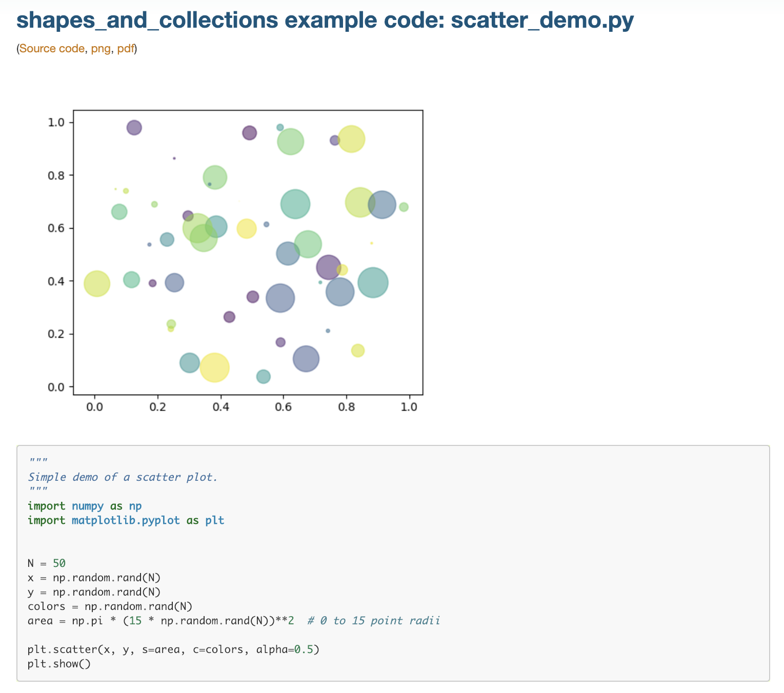Click the large yellow circle near plot bottom

[214, 368]
